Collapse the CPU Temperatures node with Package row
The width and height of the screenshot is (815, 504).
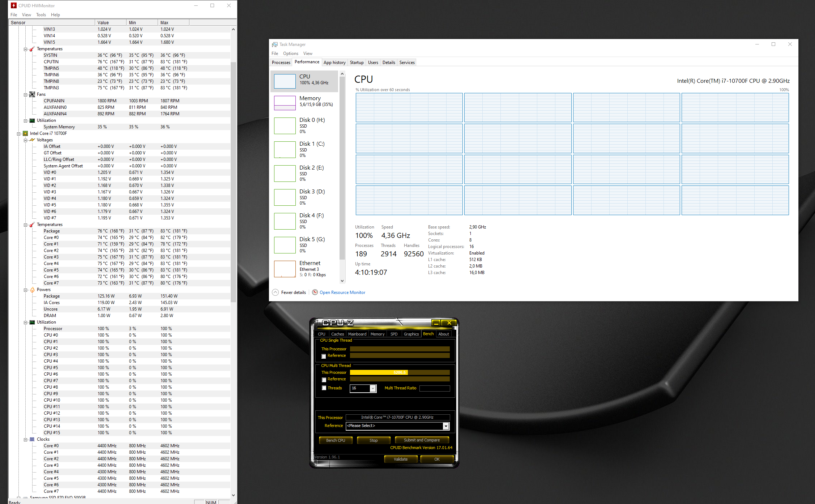coord(25,225)
